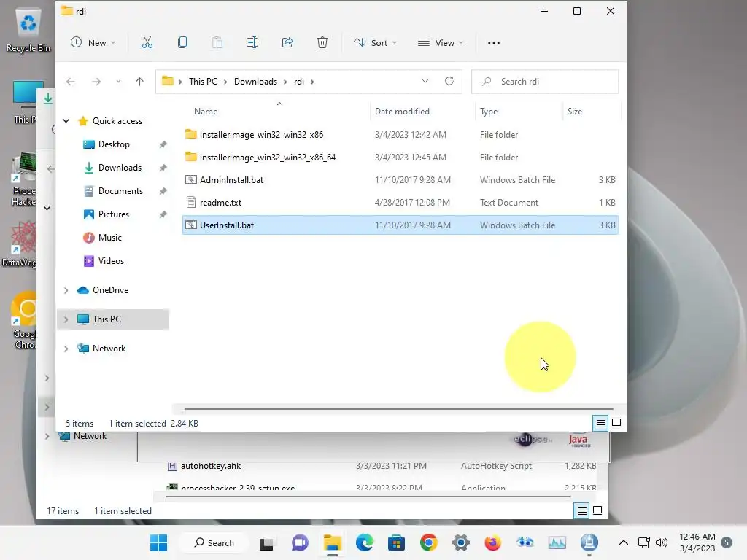747x560 pixels.
Task: Click the horizontal scrollbar in rdi window
Action: 399,408
